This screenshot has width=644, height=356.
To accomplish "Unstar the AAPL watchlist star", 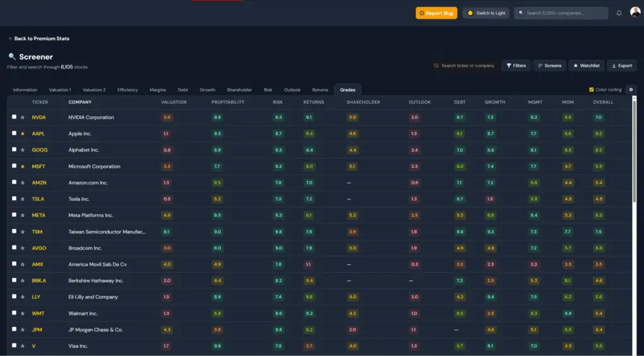I will (x=23, y=134).
